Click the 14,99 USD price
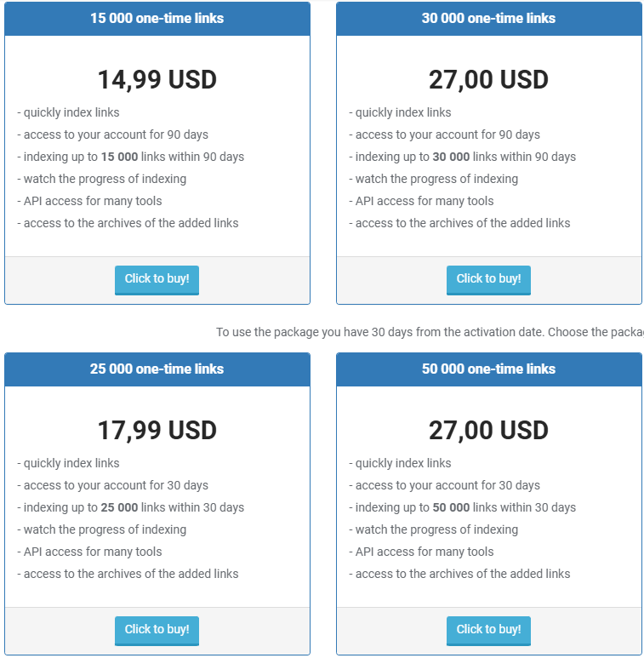Image resolution: width=644 pixels, height=658 pixels. [157, 80]
